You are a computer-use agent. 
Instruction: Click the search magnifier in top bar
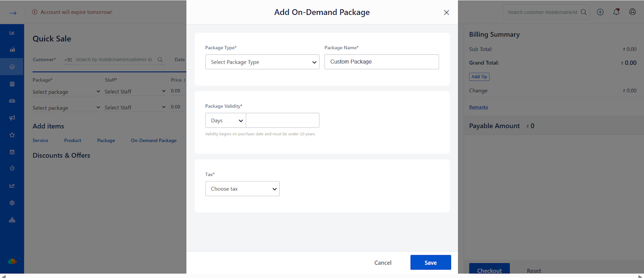pos(584,12)
